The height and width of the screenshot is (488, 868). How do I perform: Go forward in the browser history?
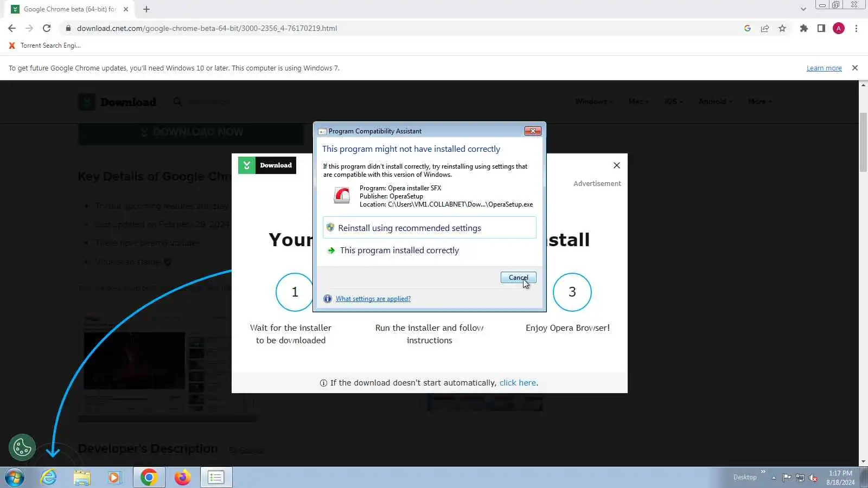pos(29,28)
